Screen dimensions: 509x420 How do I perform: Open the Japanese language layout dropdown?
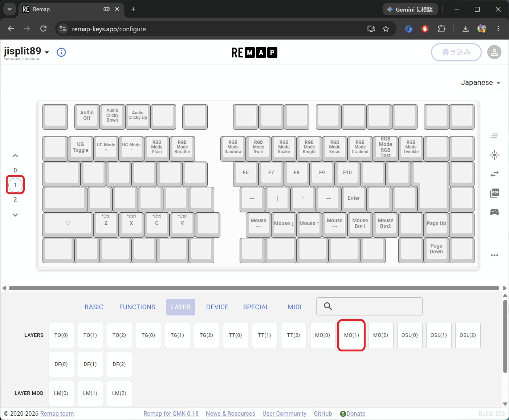click(482, 83)
